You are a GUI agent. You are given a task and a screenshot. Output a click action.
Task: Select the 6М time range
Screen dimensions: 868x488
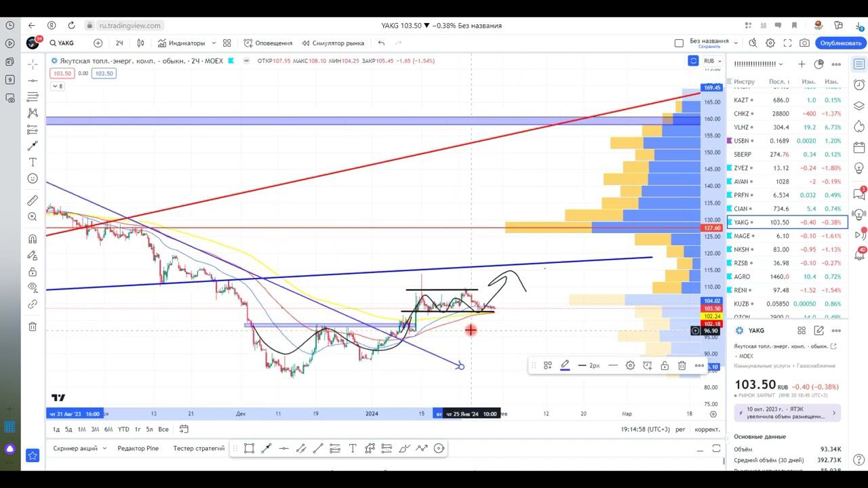108,429
